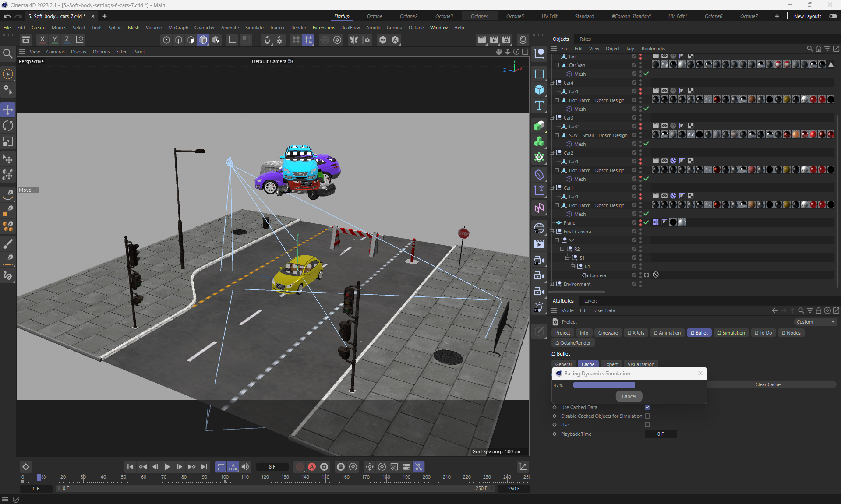Toggle the New Layouts switch
This screenshot has height=504, width=841.
click(833, 16)
